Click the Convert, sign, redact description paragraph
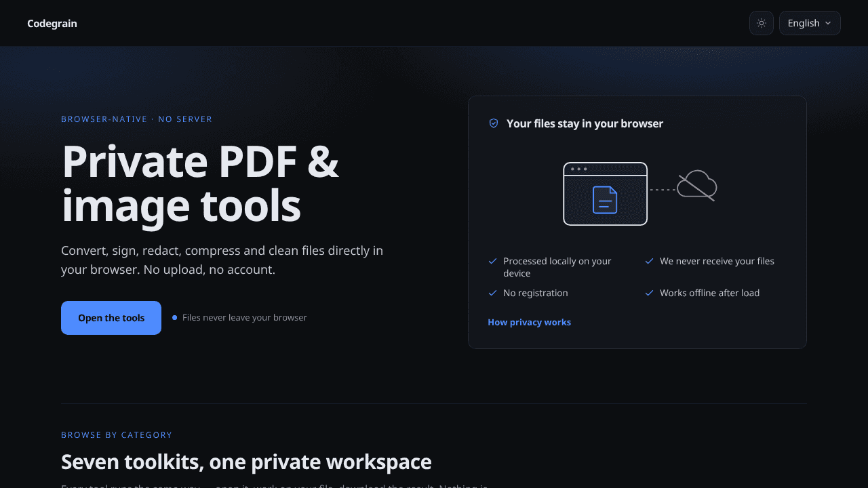 pyautogui.click(x=222, y=260)
